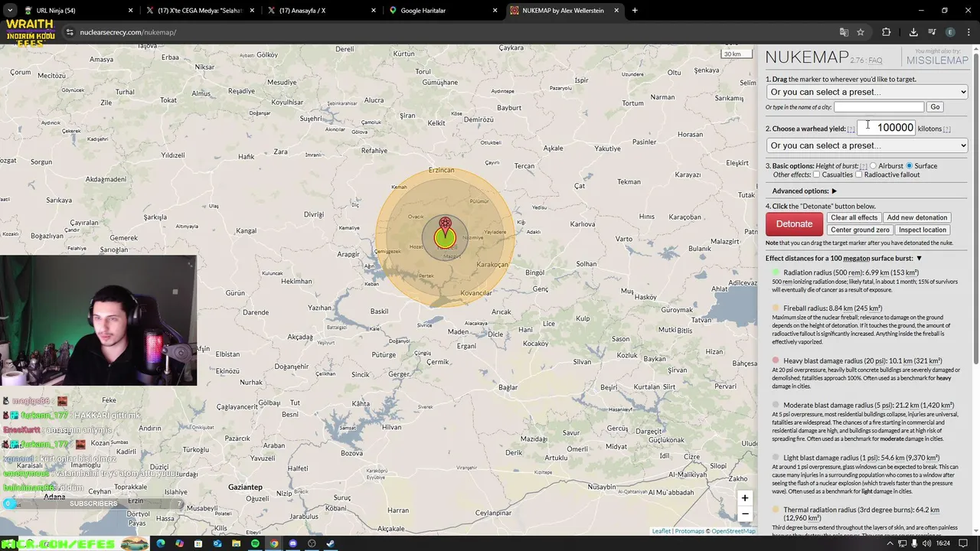
Task: Open the Leaflet attribution link
Action: pyautogui.click(x=661, y=531)
